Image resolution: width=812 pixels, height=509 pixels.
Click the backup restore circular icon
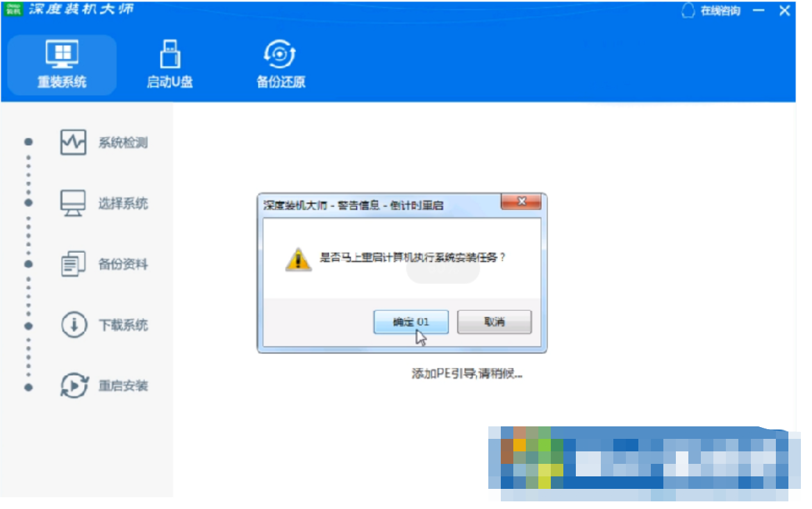point(280,54)
